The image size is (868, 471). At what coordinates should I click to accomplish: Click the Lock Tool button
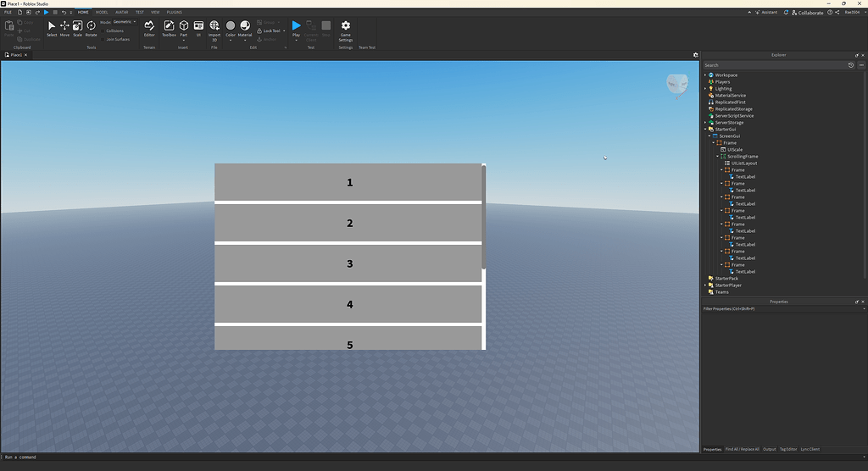(x=269, y=31)
